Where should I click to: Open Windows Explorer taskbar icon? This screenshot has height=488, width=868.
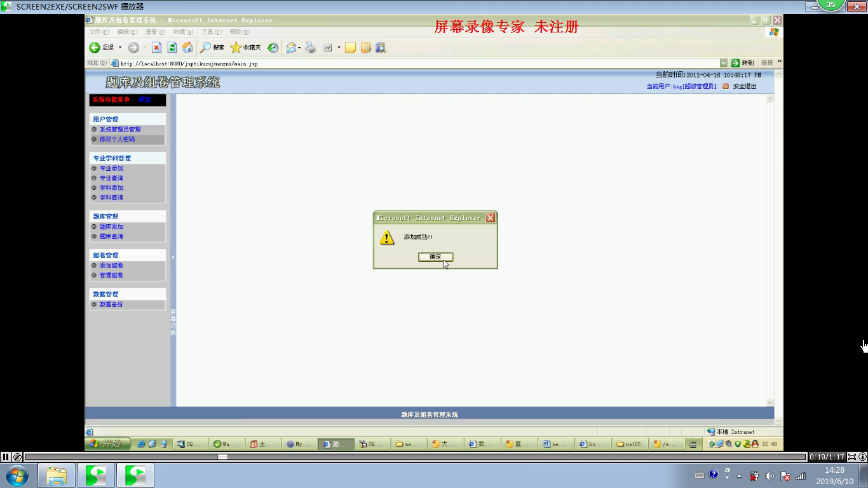pyautogui.click(x=57, y=475)
